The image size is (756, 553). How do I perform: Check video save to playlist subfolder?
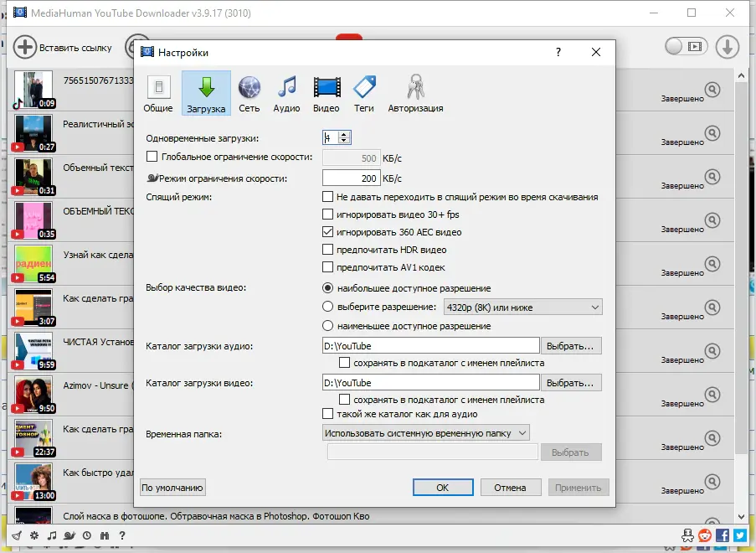point(344,400)
